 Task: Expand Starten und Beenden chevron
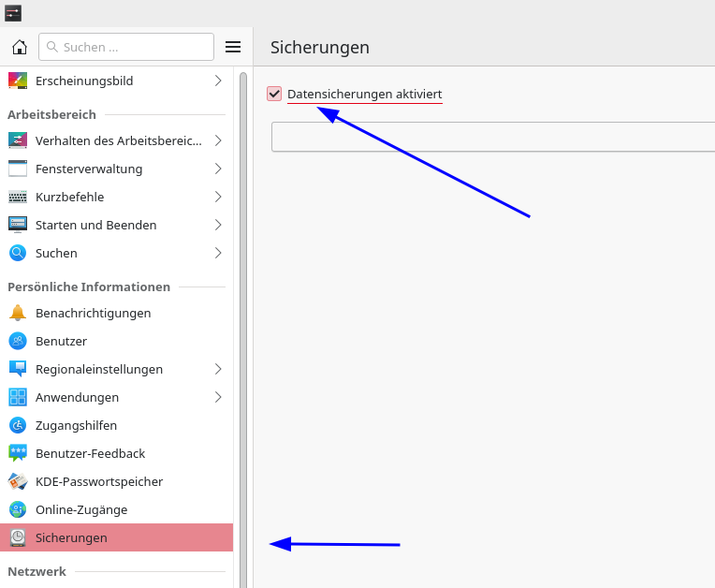coord(218,225)
